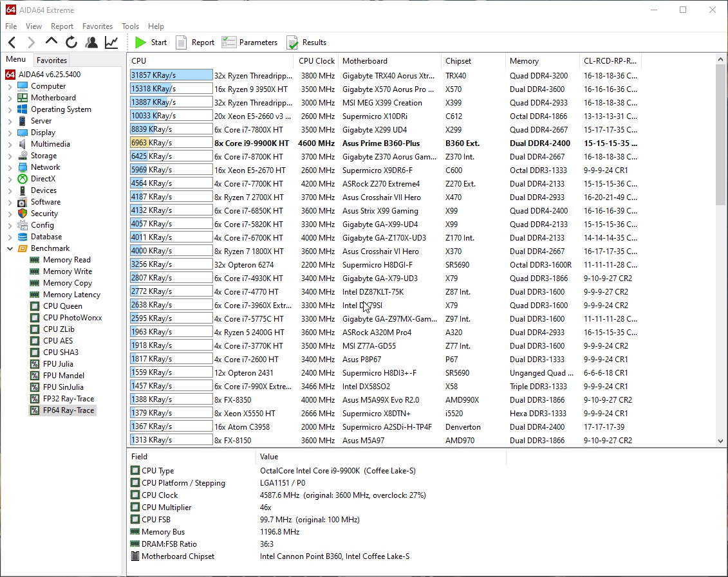Expand the Multimedia tree node
This screenshot has width=728, height=577.
pyautogui.click(x=10, y=144)
